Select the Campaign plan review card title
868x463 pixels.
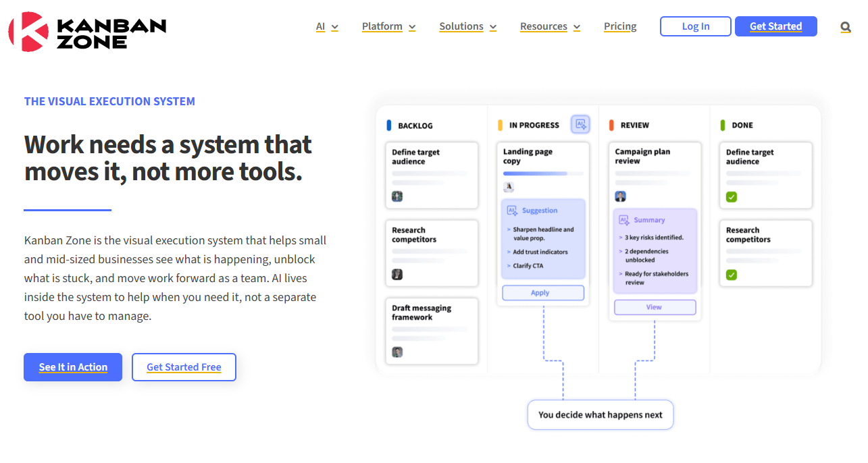642,157
